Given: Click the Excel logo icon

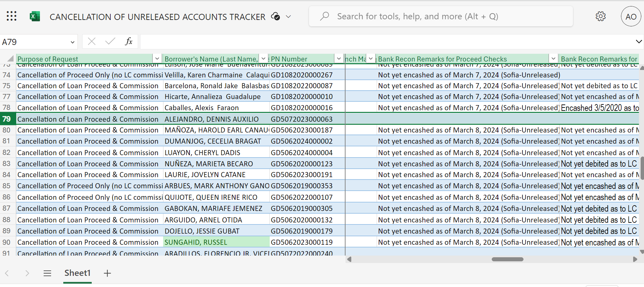Looking at the screenshot, I should click(x=35, y=16).
